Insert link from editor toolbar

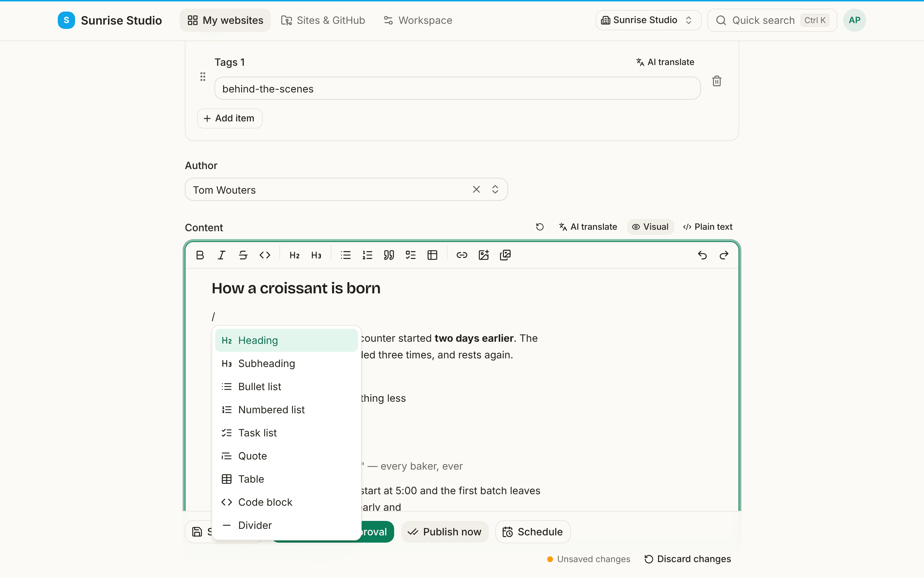pyautogui.click(x=462, y=255)
